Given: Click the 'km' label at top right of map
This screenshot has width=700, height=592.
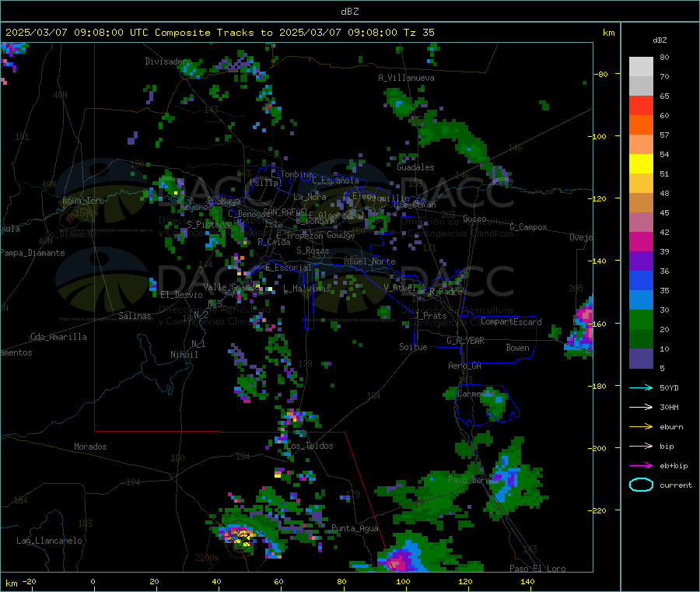Looking at the screenshot, I should (608, 33).
